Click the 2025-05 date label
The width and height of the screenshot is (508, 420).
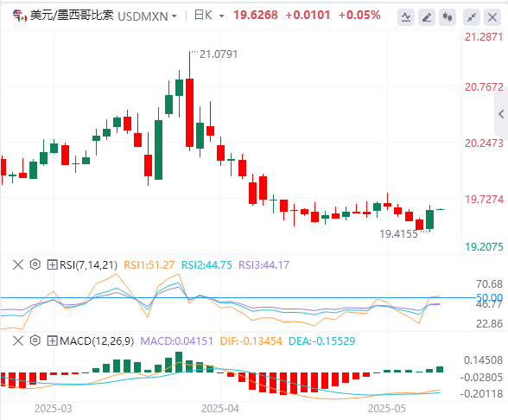[x=387, y=409]
